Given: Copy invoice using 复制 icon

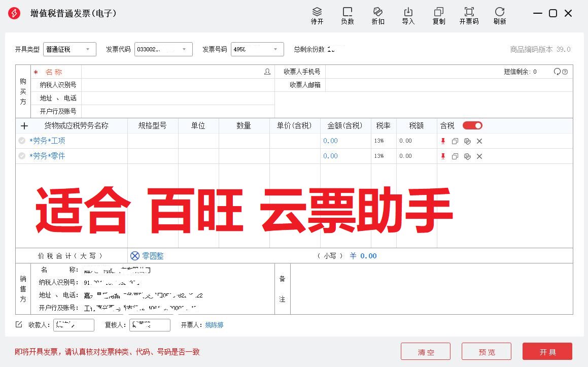Looking at the screenshot, I should [x=439, y=16].
